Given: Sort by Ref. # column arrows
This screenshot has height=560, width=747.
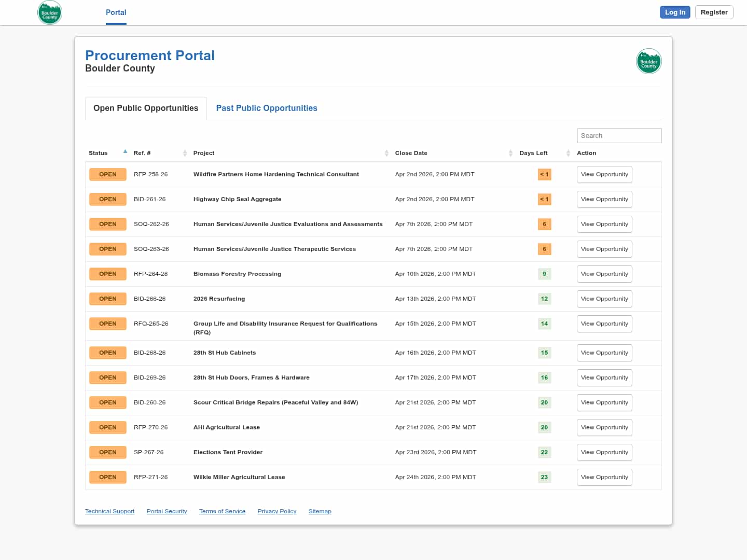Looking at the screenshot, I should coord(185,153).
